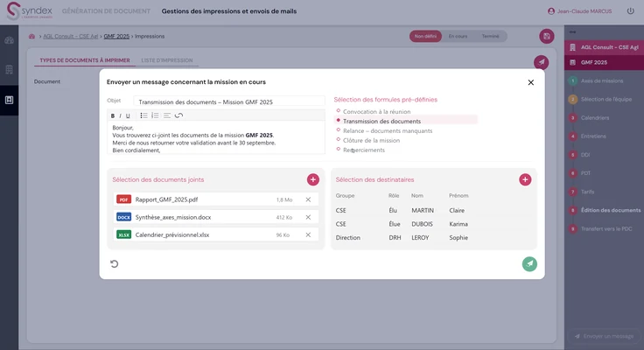644x350 pixels.
Task: Select the Convocation à la réunion formula
Action: click(376, 112)
